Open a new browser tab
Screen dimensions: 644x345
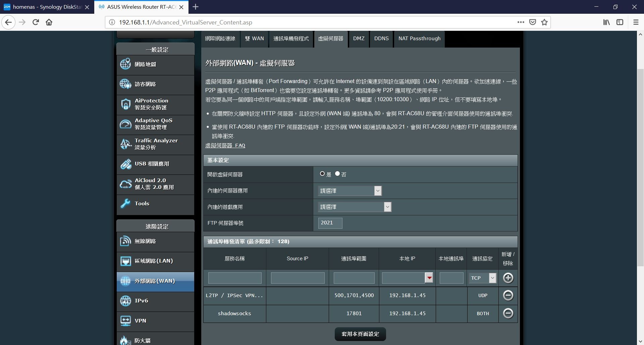(196, 7)
